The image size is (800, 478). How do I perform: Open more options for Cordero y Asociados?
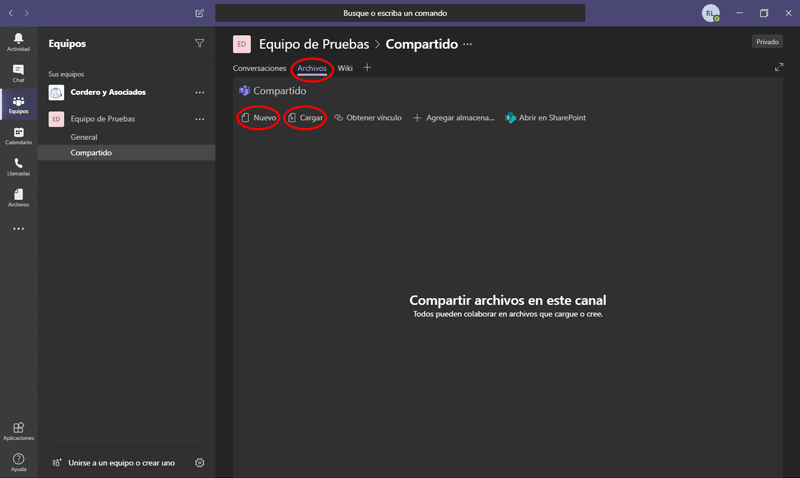pyautogui.click(x=199, y=92)
